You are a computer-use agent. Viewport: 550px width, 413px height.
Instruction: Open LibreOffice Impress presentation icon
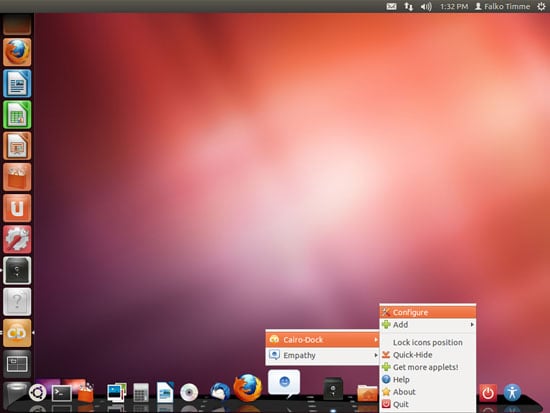click(17, 146)
